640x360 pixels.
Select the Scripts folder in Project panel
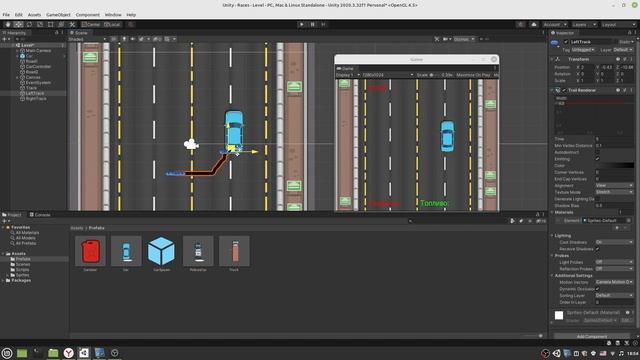[x=20, y=270]
